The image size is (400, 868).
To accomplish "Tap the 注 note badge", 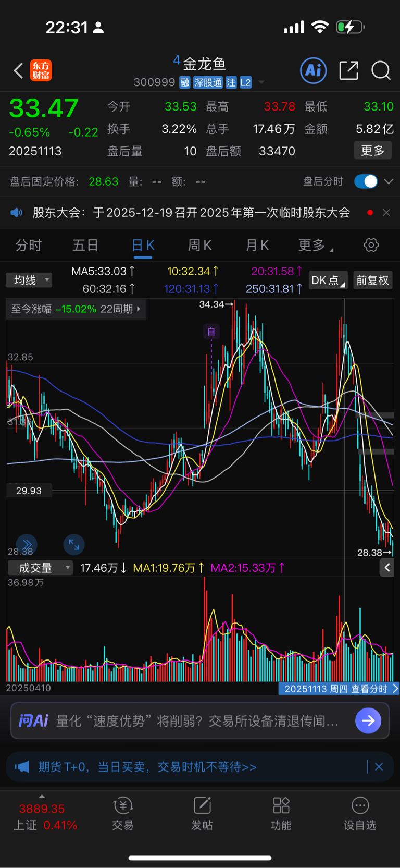I will point(231,82).
